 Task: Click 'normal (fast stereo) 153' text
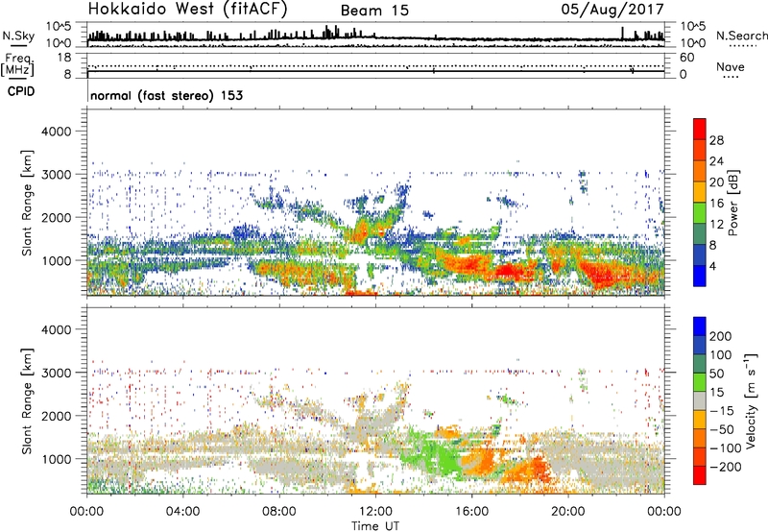(166, 95)
